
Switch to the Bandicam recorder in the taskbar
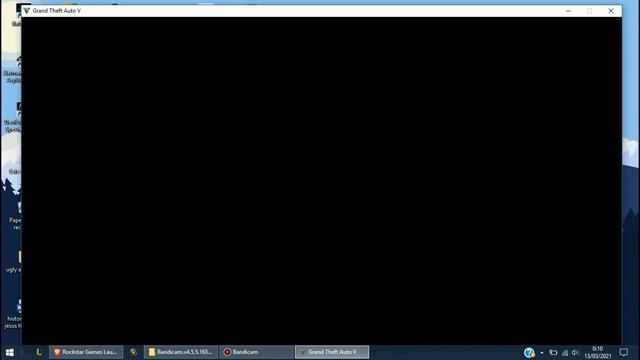pyautogui.click(x=256, y=352)
